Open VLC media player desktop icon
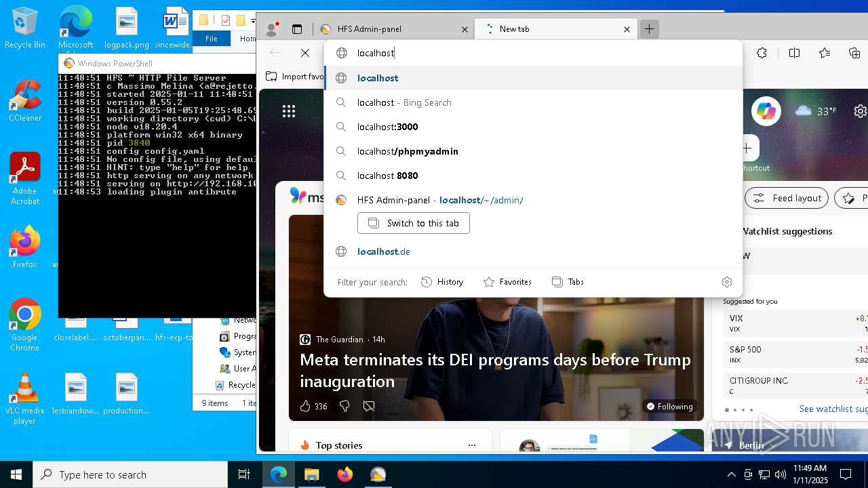868x488 pixels. click(x=25, y=399)
